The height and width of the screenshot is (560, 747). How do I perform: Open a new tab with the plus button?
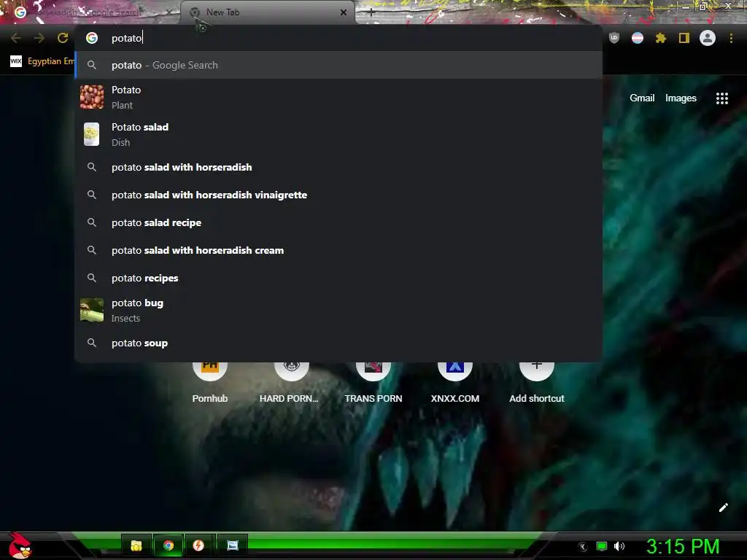(x=371, y=12)
